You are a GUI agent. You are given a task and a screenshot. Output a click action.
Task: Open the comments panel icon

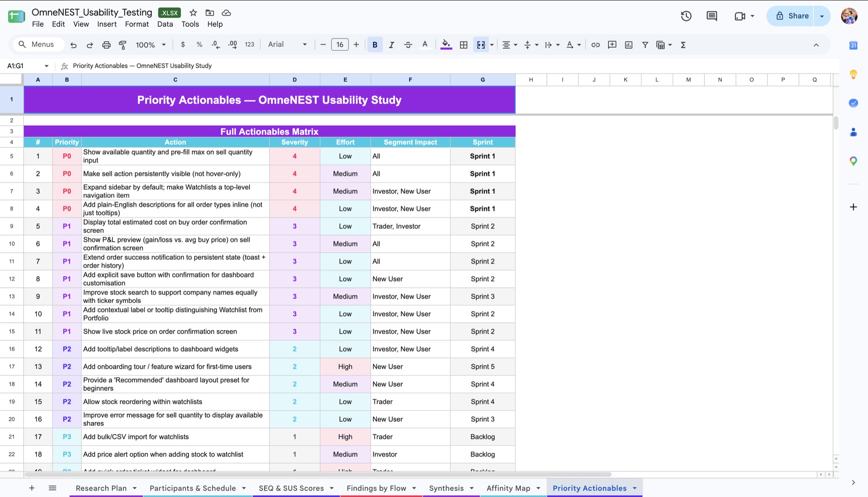pos(712,16)
